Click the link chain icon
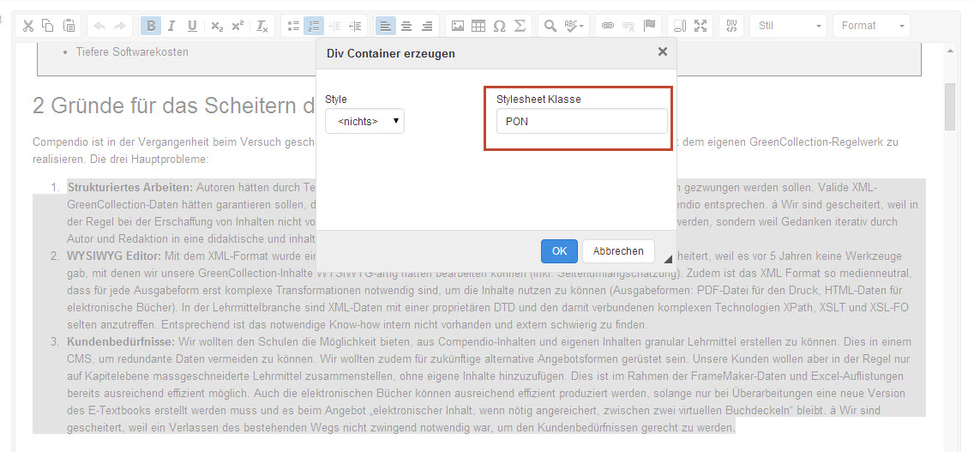 [x=608, y=26]
